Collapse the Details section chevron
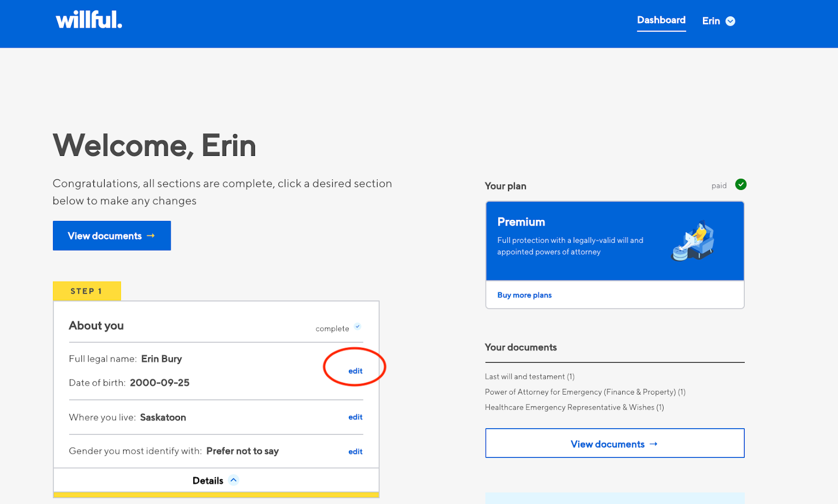 pos(234,480)
